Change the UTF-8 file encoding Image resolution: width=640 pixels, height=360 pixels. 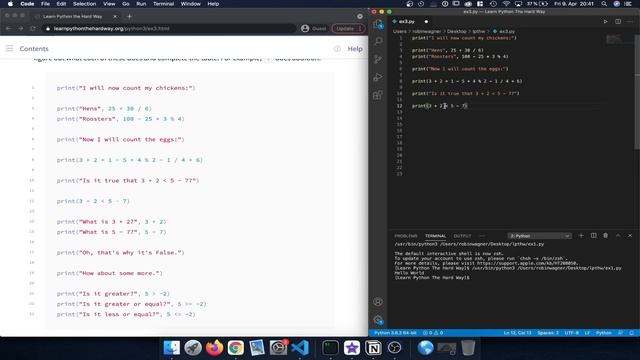tap(571, 333)
